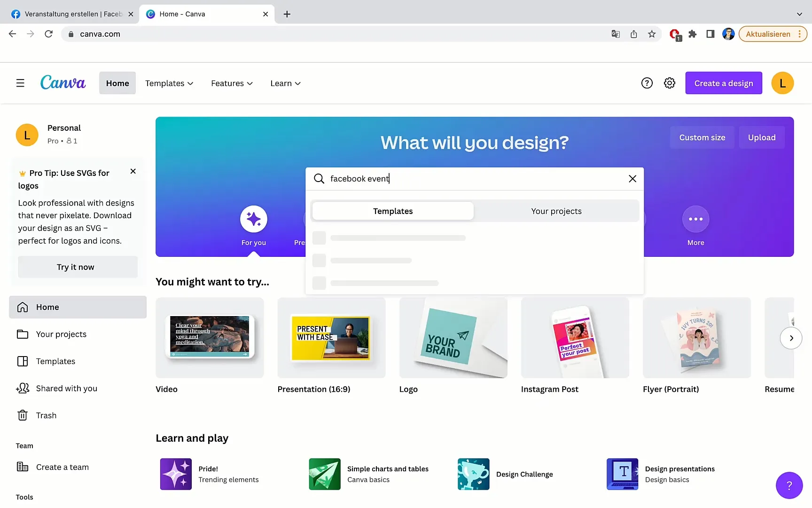This screenshot has height=508, width=812.
Task: Select the Home - Canva browser tab
Action: pyautogui.click(x=207, y=14)
